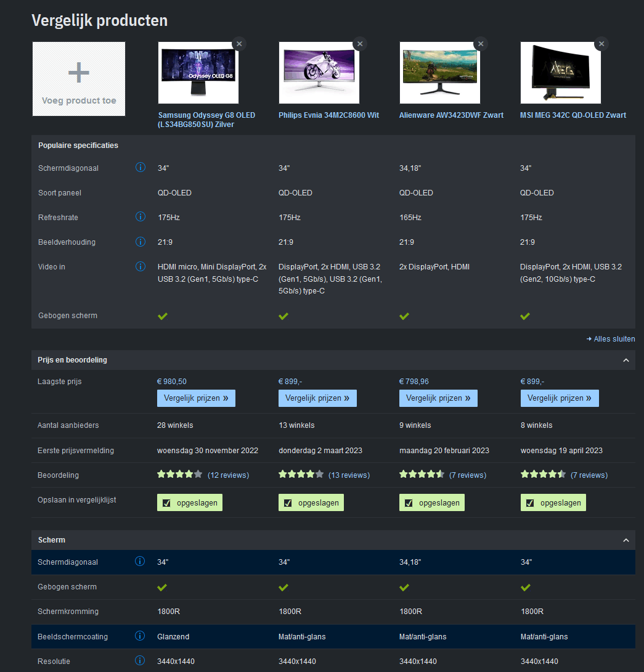Open MSI MEG 342C QD-OLED Zwart link
Screen dimensions: 644x672
pos(573,115)
